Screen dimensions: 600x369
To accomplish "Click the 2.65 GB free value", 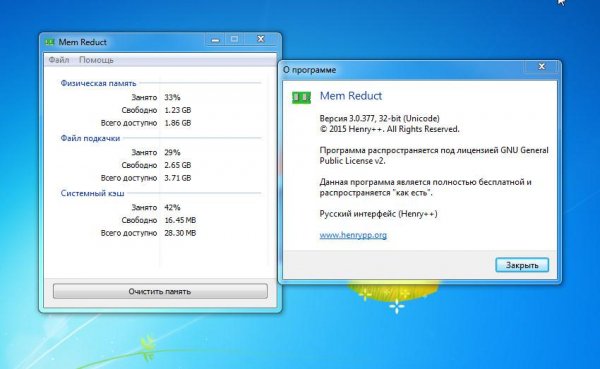I will click(x=178, y=165).
